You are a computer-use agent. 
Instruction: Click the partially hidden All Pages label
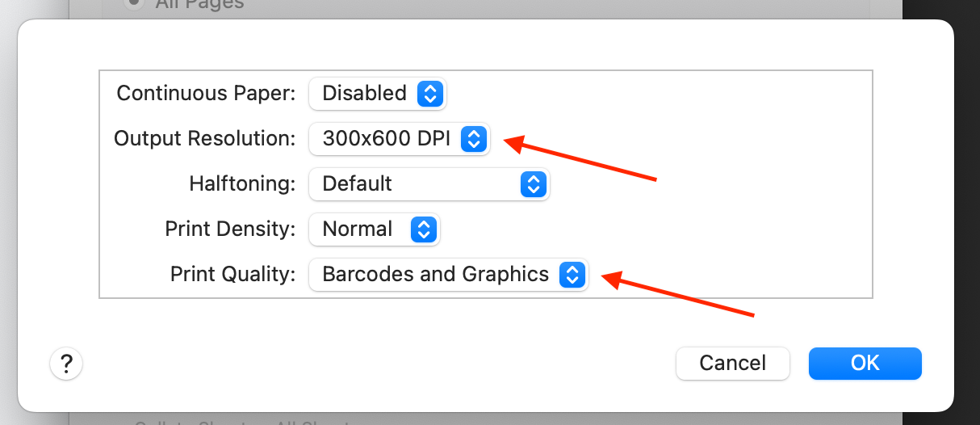pyautogui.click(x=199, y=5)
